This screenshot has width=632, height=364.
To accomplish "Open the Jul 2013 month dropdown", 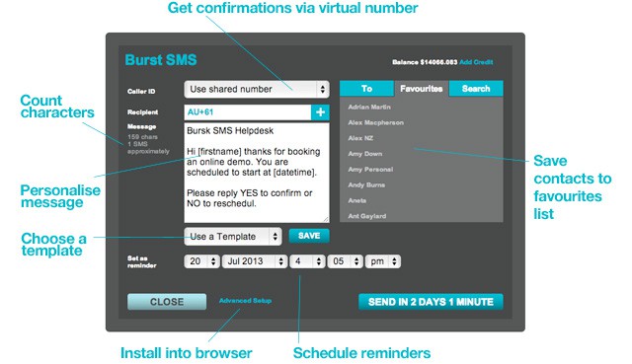I will click(x=255, y=261).
